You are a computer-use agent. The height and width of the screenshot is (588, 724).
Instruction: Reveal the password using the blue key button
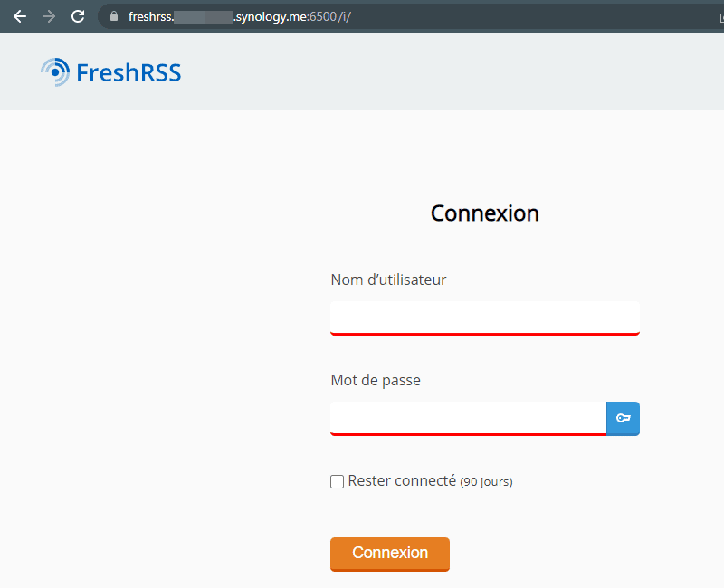[623, 418]
